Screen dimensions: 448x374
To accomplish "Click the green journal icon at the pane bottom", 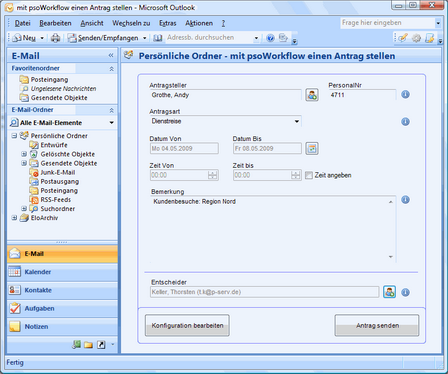I will 76,344.
